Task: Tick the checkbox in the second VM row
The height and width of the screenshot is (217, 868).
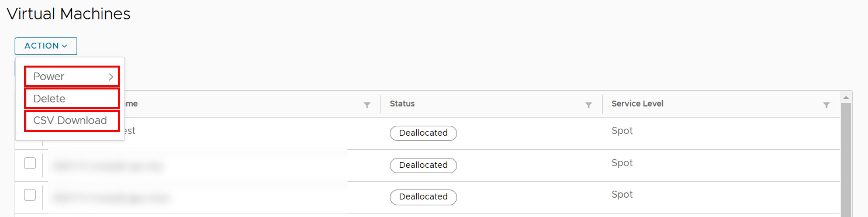Action: tap(30, 163)
